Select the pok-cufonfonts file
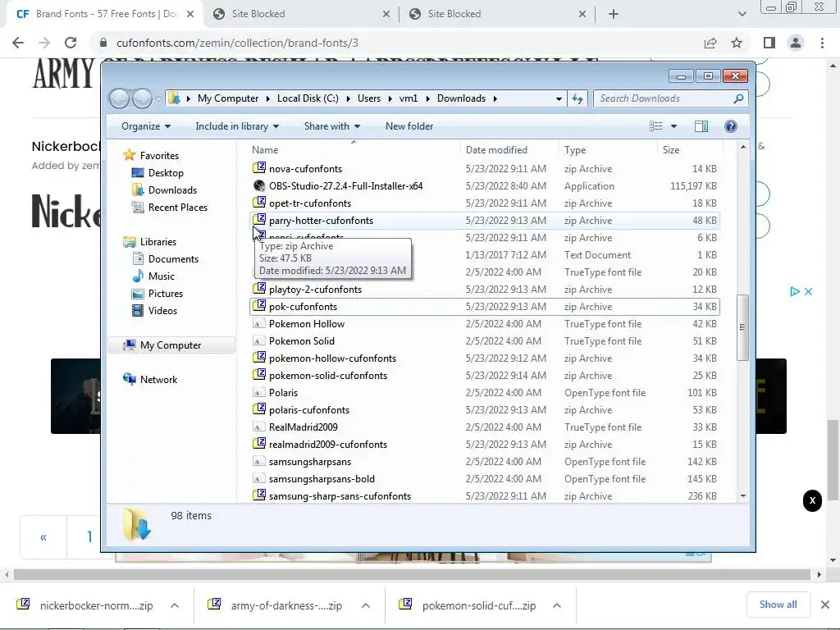The image size is (840, 630). pos(484,307)
